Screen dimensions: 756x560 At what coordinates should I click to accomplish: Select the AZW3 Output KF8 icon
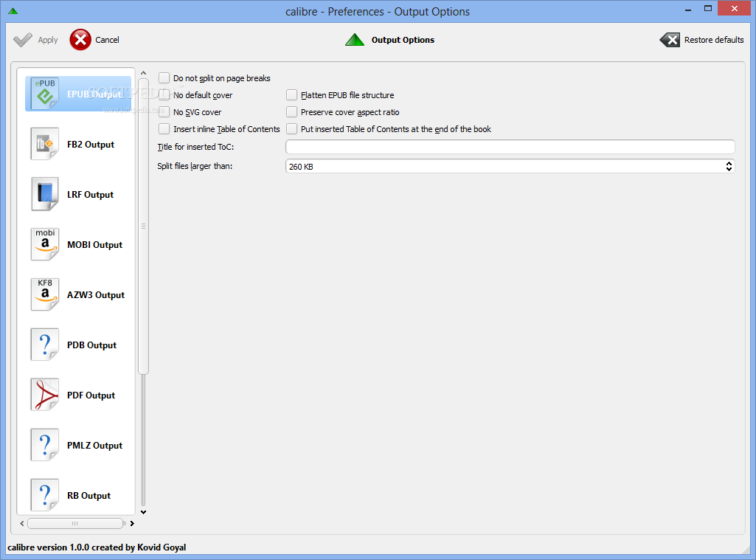click(45, 294)
